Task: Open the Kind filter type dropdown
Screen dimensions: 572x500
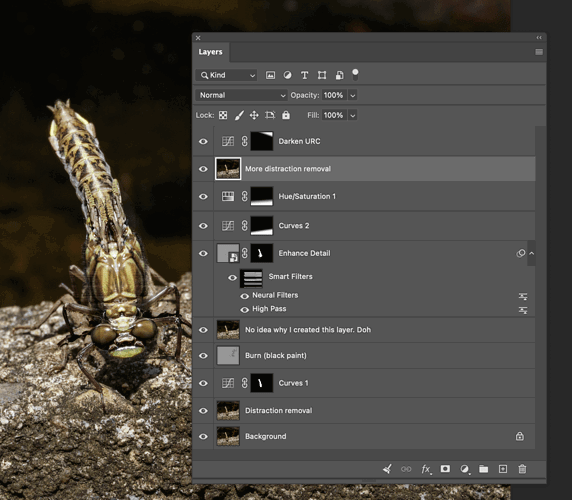Action: 226,75
